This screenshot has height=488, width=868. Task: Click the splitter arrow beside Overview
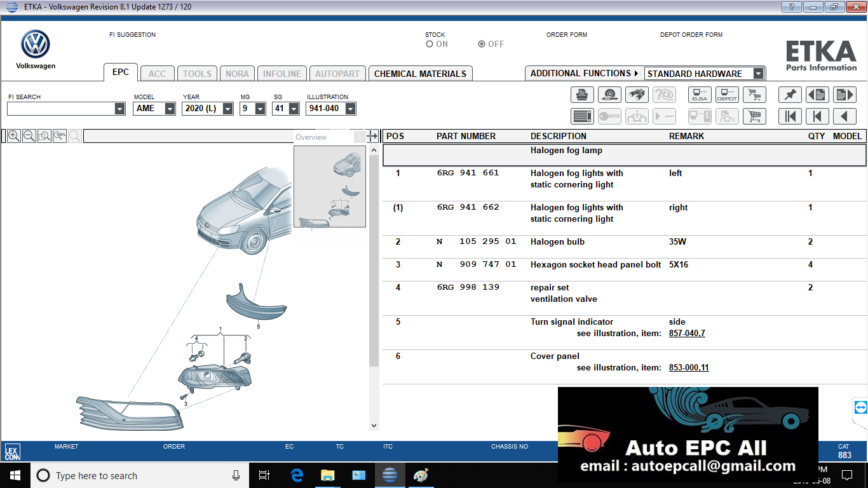pos(372,136)
